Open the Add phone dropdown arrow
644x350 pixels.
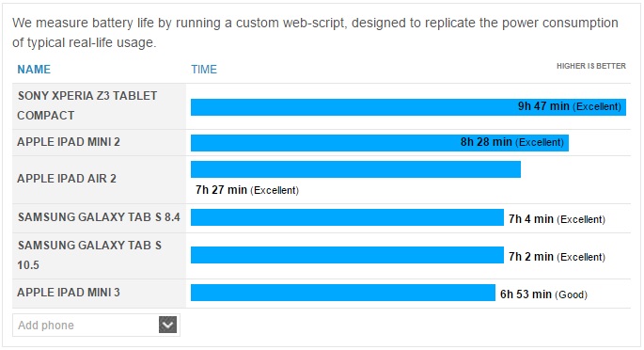167,325
